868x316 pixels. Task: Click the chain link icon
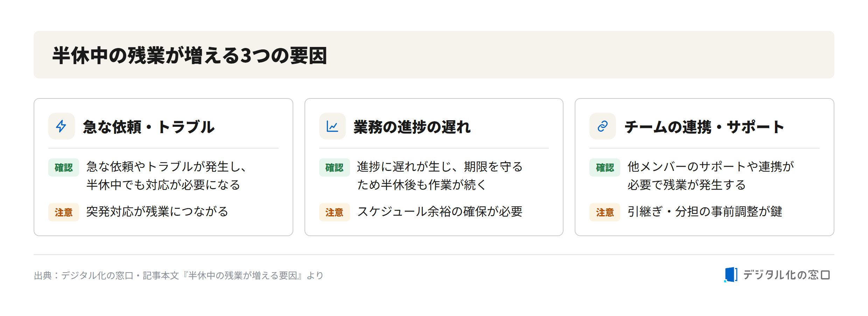[602, 126]
